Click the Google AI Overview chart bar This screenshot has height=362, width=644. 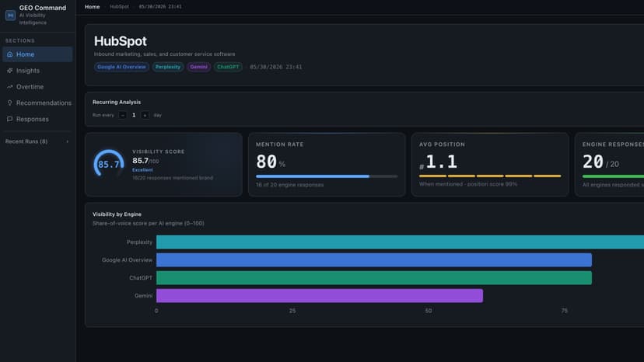pyautogui.click(x=374, y=259)
